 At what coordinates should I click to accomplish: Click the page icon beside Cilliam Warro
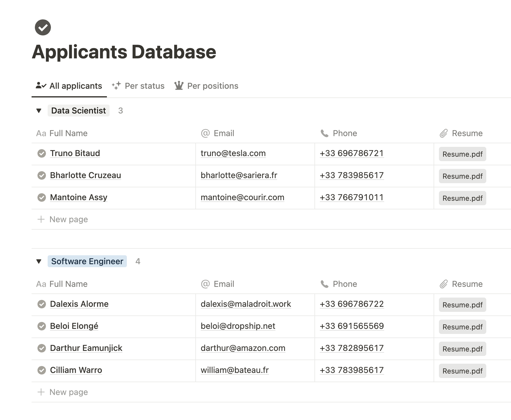(x=42, y=371)
